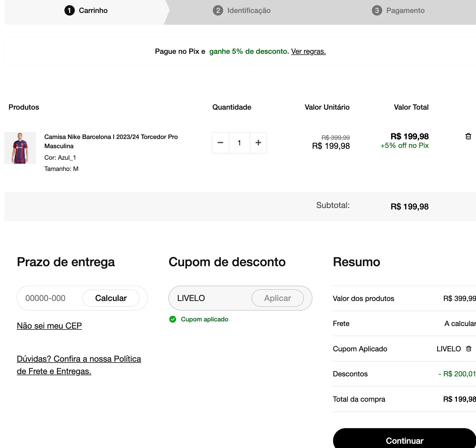Click the Aplicar coupon button
476x448 pixels.
(278, 298)
